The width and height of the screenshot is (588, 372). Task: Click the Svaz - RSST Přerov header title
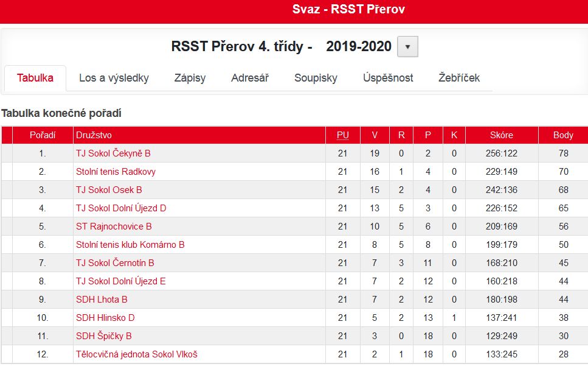coord(349,9)
